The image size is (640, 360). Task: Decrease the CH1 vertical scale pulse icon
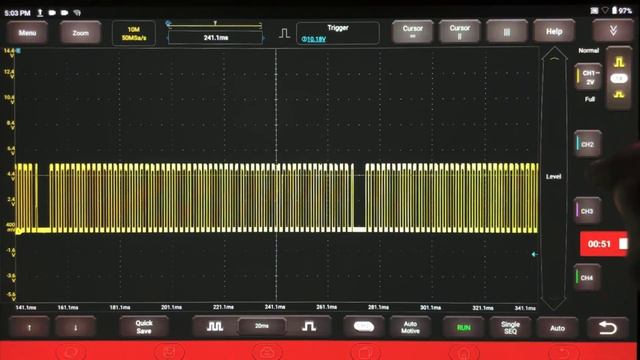tap(619, 95)
